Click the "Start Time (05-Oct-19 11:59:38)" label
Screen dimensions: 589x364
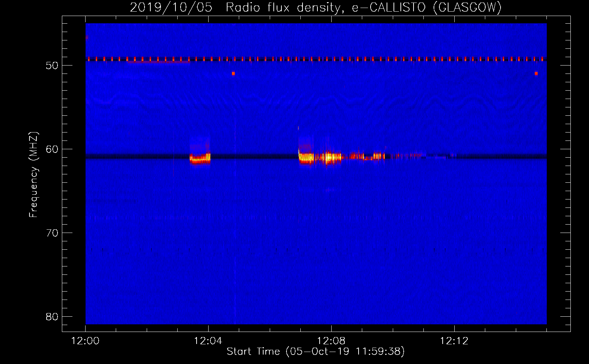[316, 351]
